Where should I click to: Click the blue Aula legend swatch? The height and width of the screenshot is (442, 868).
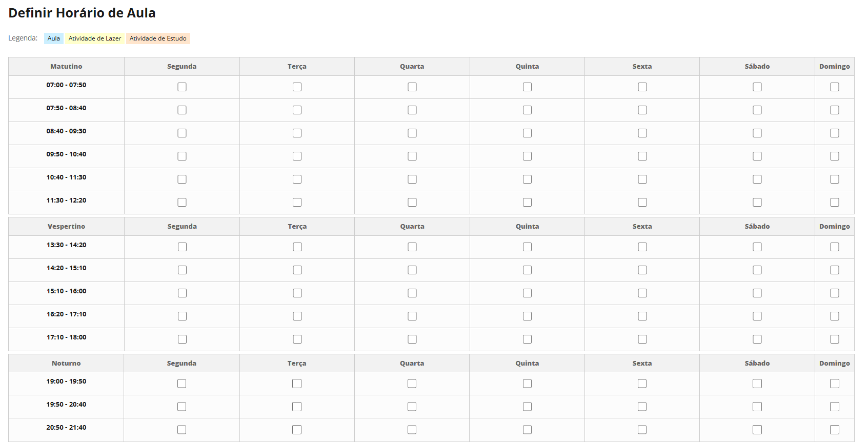[54, 38]
